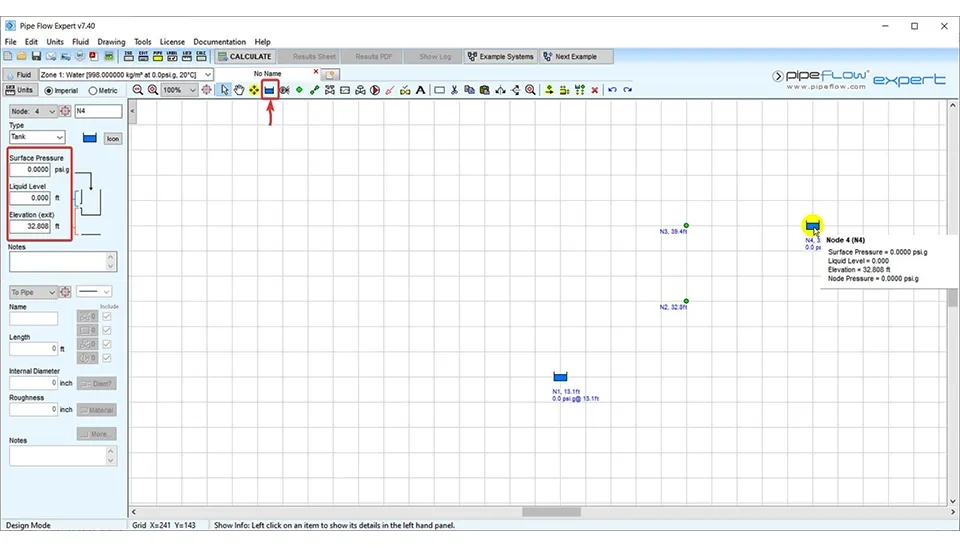960x548 pixels.
Task: Toggle the first Include checkbox
Action: point(107,317)
